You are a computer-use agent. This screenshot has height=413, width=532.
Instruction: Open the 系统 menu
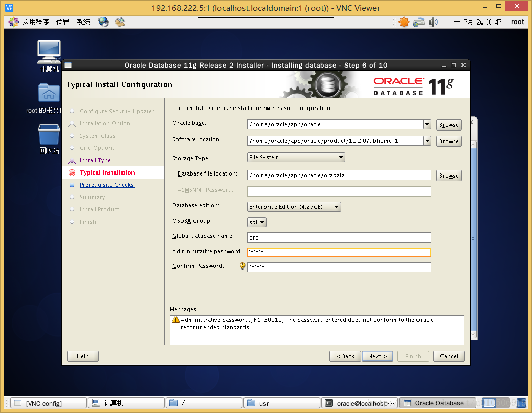(83, 22)
